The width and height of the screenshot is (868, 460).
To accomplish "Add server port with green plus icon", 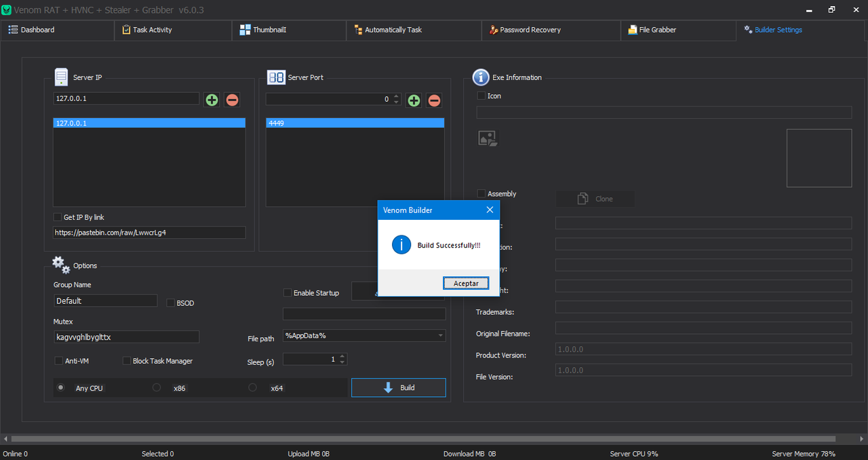I will point(414,100).
